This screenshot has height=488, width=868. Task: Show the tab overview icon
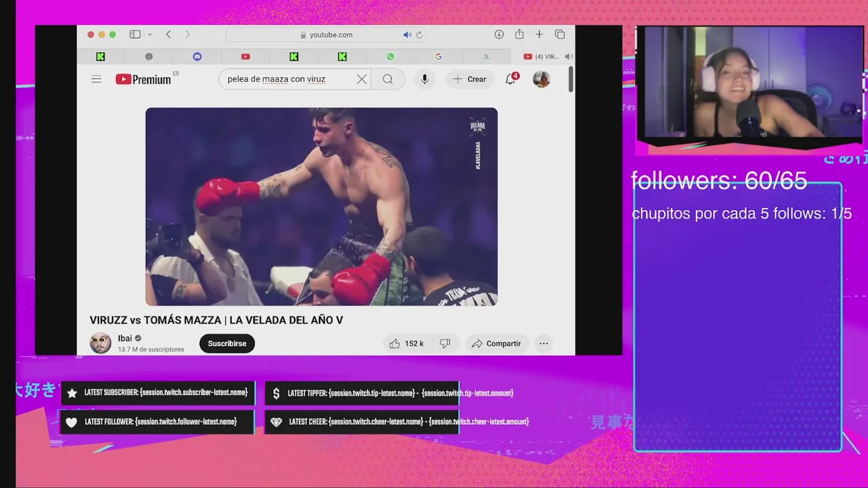(x=560, y=35)
